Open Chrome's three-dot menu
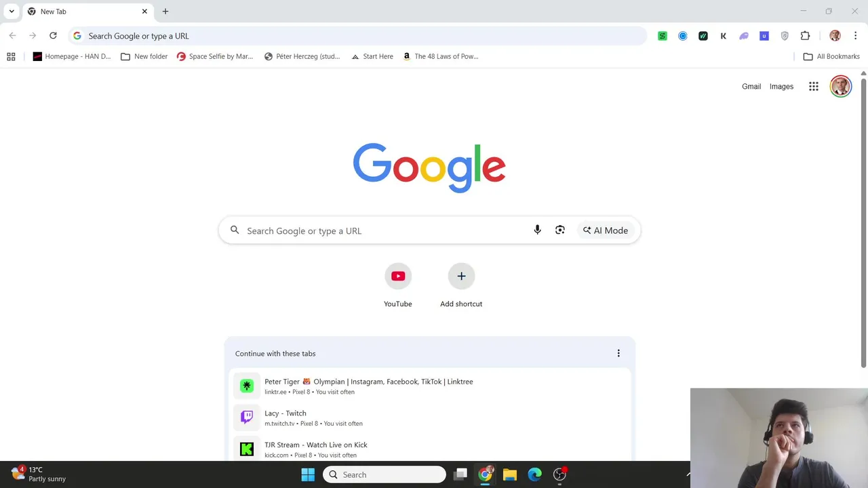 [856, 36]
